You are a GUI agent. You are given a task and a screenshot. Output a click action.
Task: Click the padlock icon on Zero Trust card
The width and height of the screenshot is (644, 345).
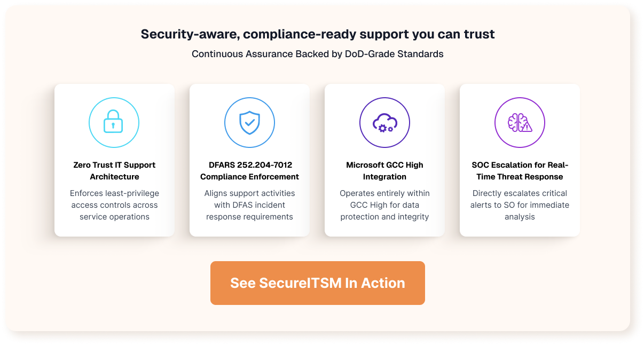tap(114, 122)
